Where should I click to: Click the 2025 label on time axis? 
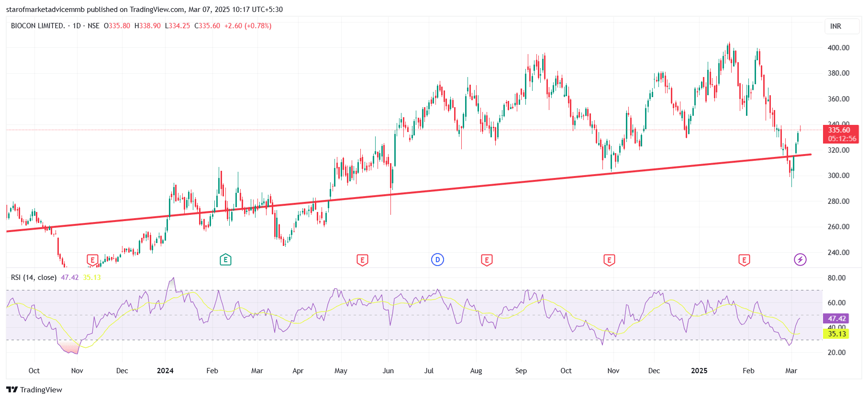click(x=699, y=371)
